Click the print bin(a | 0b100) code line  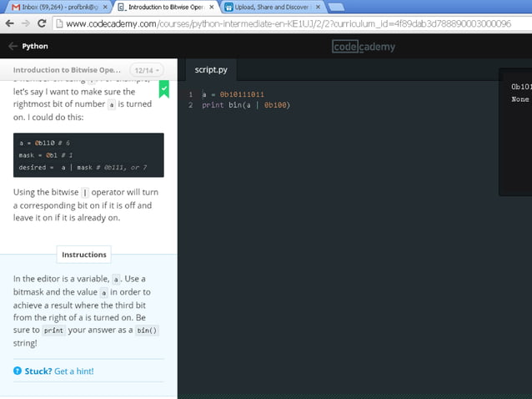pos(246,105)
